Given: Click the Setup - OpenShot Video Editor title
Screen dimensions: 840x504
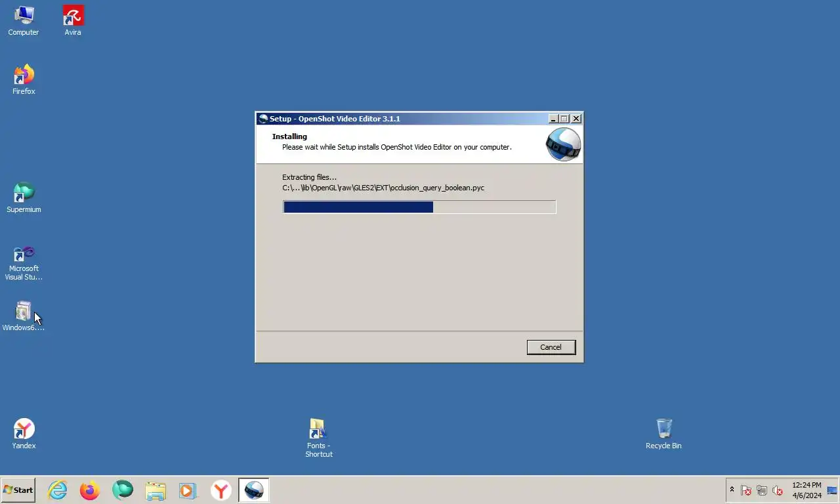Looking at the screenshot, I should [335, 119].
